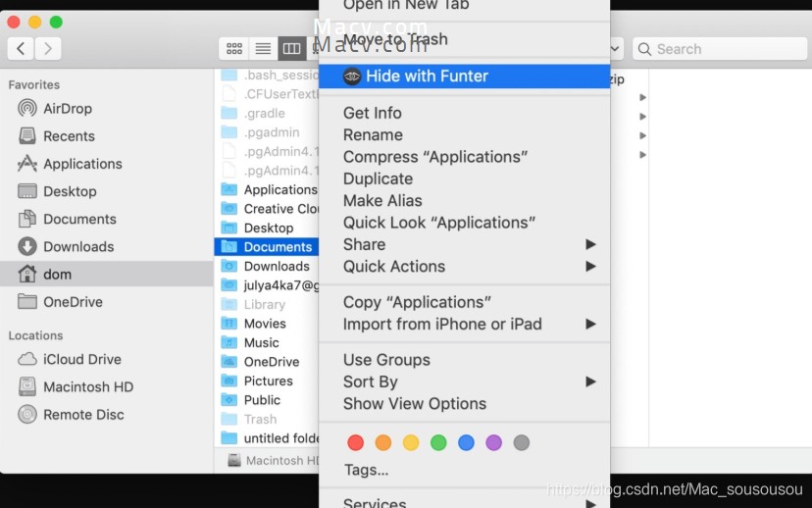Open the toolbar dropdown chevron near search
This screenshot has width=812, height=508.
tap(615, 49)
